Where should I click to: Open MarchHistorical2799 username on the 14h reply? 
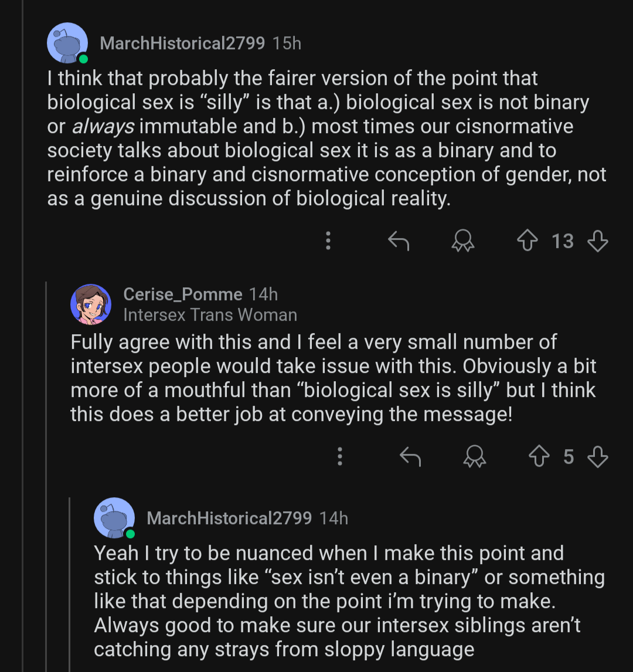pos(229,518)
